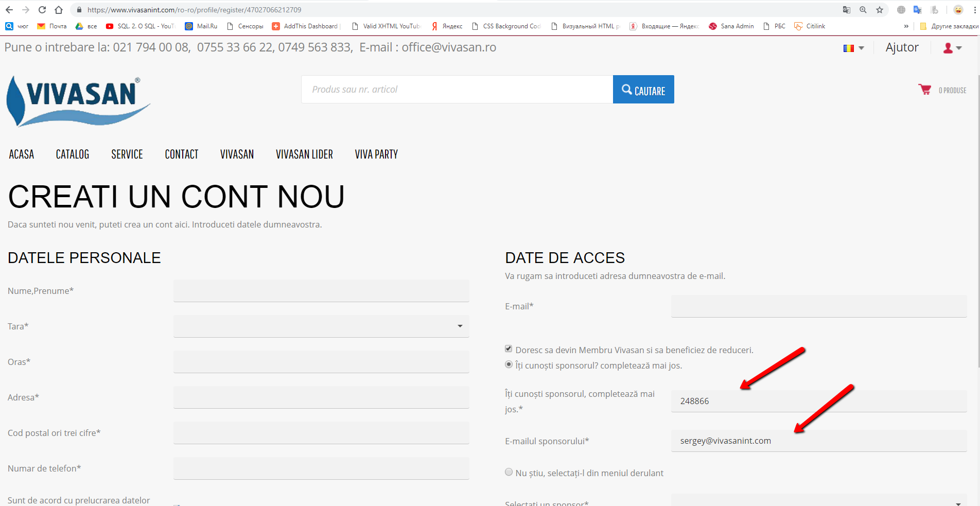The height and width of the screenshot is (506, 980).
Task: Click the Vivasan logo
Action: (78, 101)
